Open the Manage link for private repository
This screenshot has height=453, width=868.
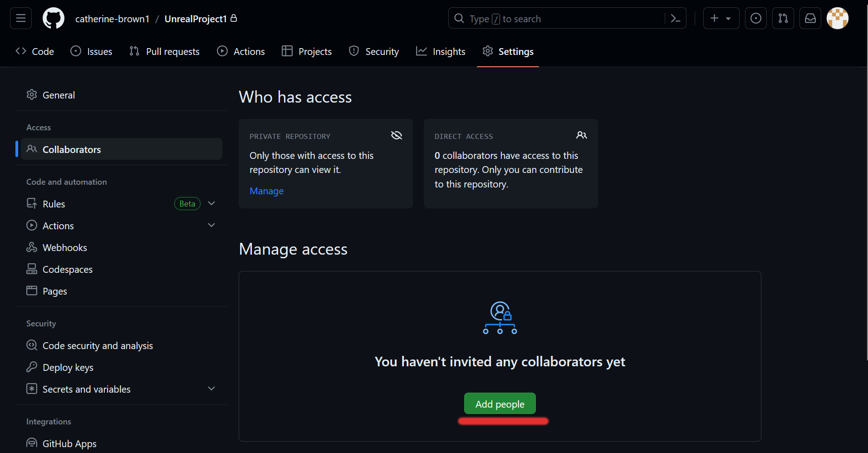[266, 191]
